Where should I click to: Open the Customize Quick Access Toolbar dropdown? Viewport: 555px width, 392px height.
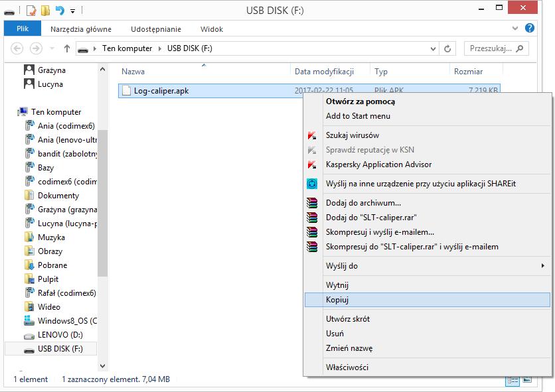[72, 11]
